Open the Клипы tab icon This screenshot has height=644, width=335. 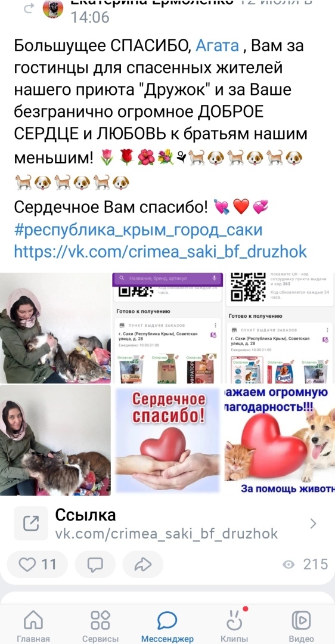click(234, 620)
